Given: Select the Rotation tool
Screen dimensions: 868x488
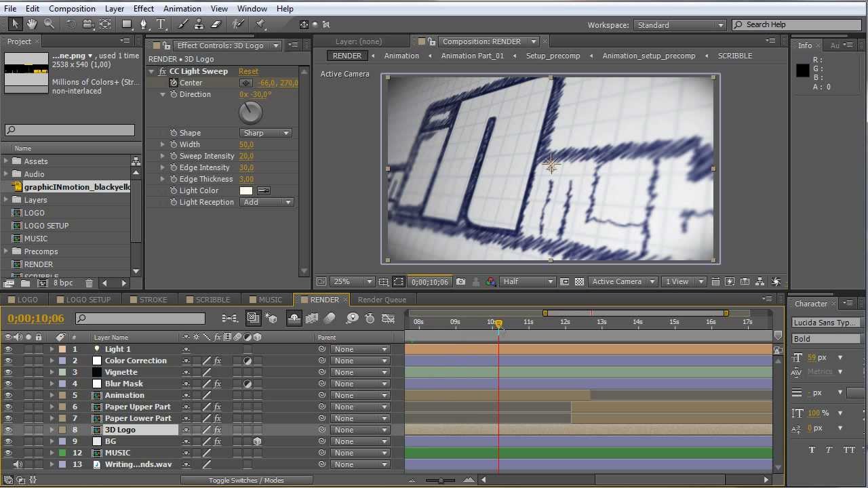Looking at the screenshot, I should coord(71,24).
